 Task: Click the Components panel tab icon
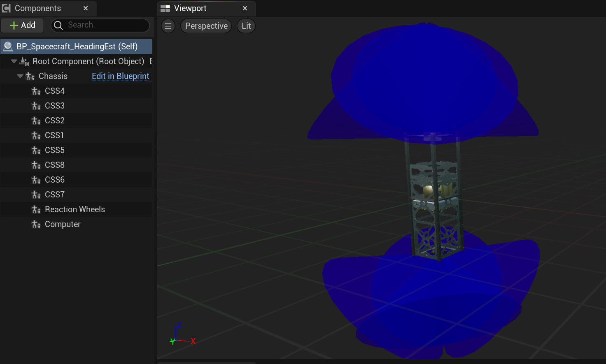(x=7, y=8)
